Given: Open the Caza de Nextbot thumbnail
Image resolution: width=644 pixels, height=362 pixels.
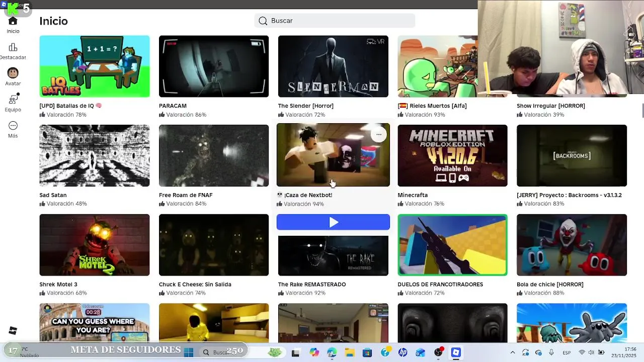Looking at the screenshot, I should pos(333,155).
